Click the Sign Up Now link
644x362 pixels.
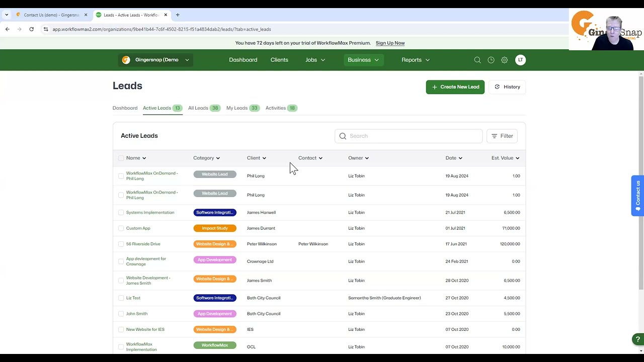click(390, 43)
